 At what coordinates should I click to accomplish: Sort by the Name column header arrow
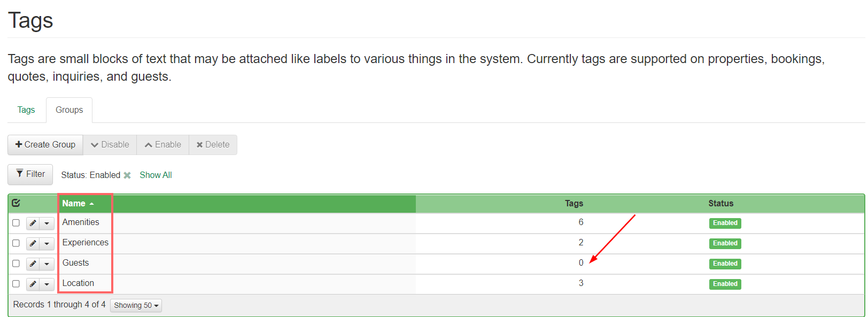[92, 204]
